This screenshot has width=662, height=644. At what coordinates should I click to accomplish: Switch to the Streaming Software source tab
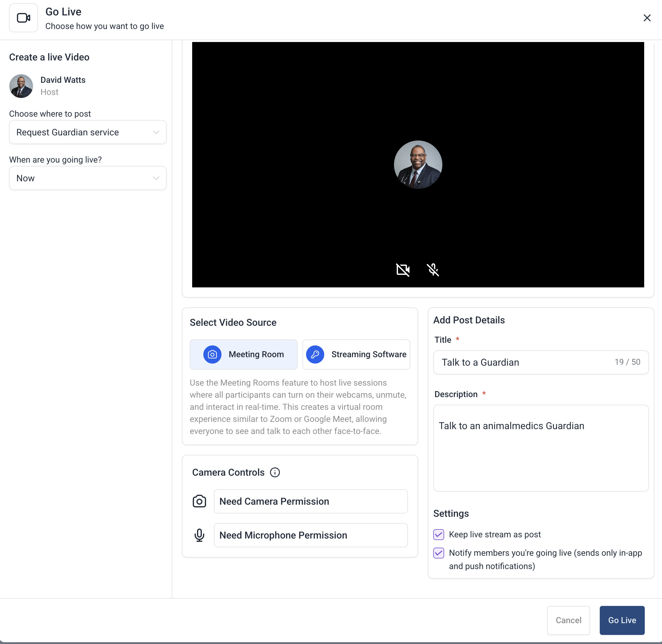(x=369, y=354)
